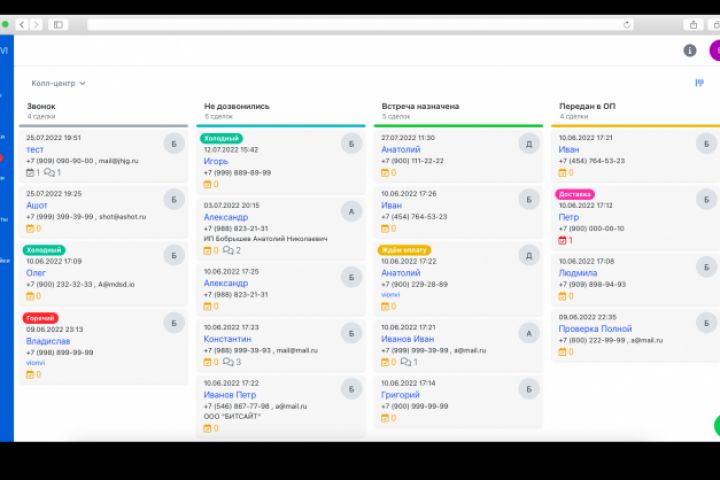Reload page with the refresh icon
This screenshot has width=720, height=480.
pyautogui.click(x=627, y=25)
